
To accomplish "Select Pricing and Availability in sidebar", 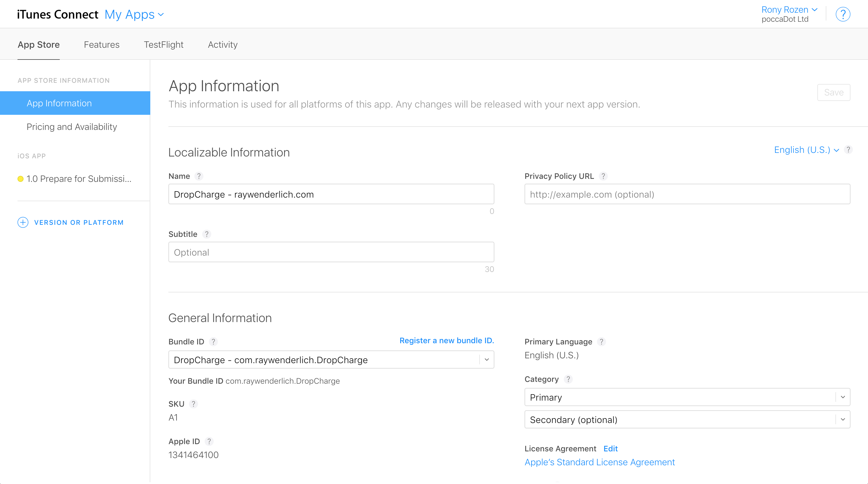I will [72, 127].
